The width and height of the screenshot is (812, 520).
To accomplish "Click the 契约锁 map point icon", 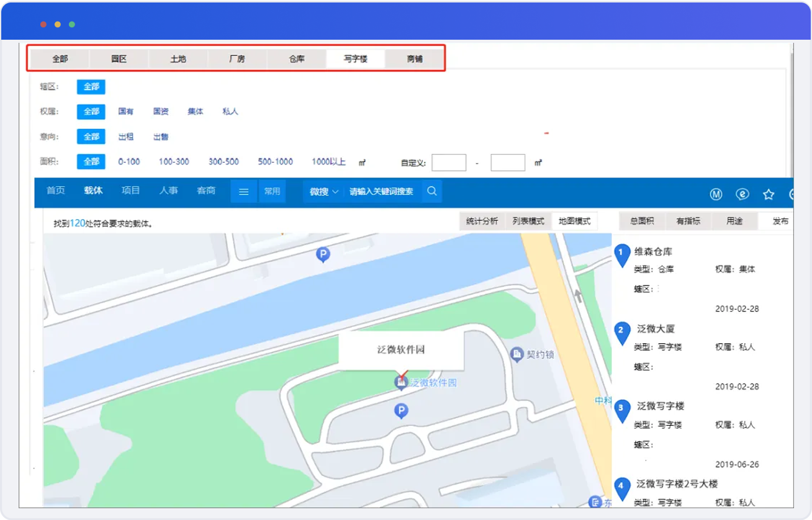I will [x=516, y=354].
